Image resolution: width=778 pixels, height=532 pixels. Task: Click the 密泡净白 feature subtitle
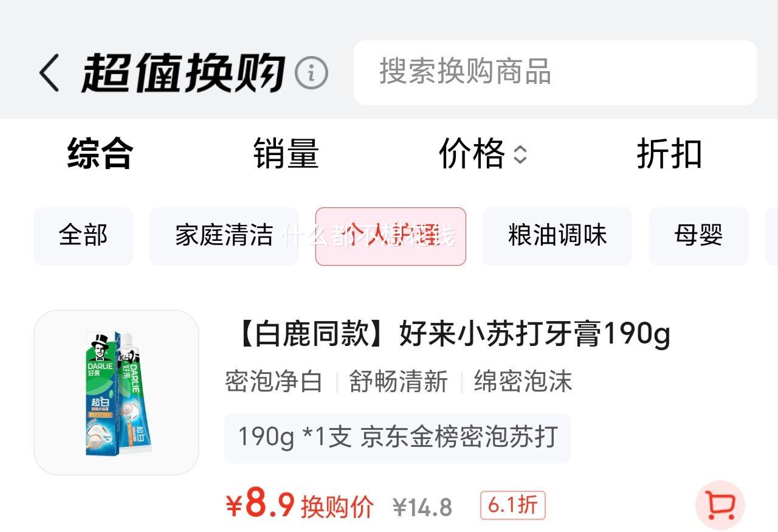274,382
